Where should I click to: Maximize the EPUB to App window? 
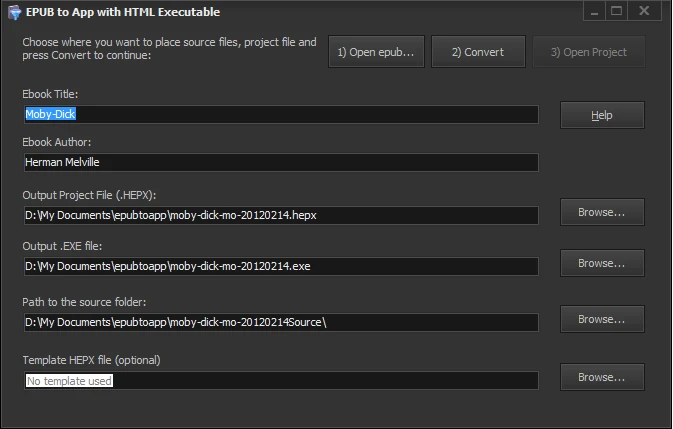pyautogui.click(x=616, y=11)
